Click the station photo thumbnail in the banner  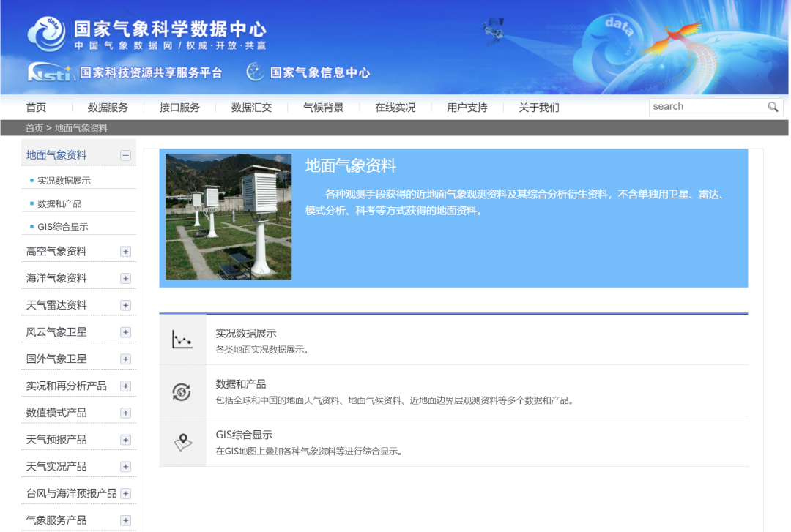(x=227, y=217)
